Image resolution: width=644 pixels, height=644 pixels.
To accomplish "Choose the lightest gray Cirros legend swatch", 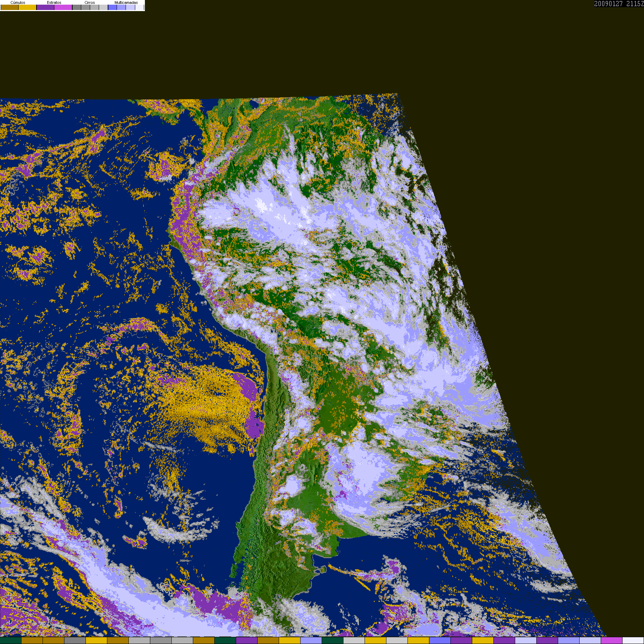I will 103,7.
